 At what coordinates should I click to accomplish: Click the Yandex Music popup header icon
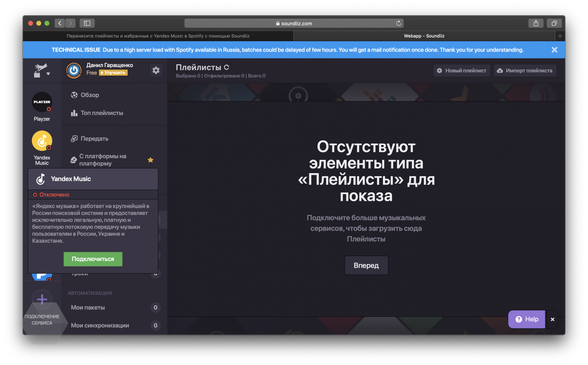(x=41, y=179)
